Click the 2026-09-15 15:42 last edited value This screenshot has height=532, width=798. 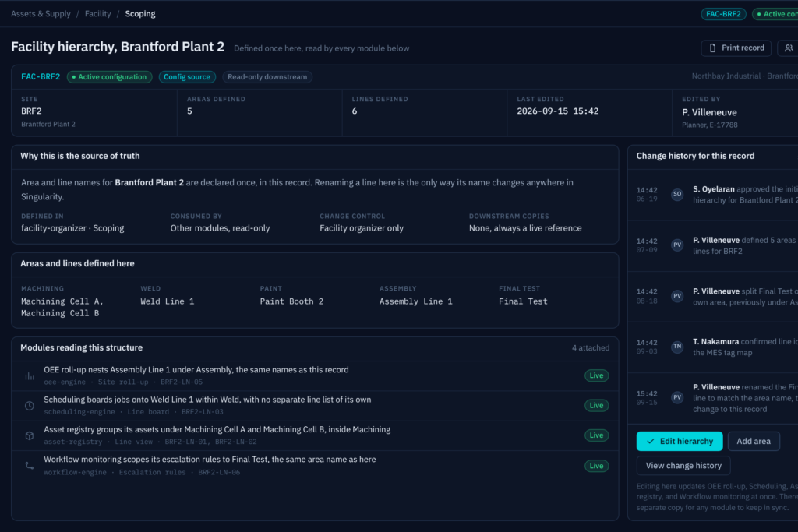tap(558, 111)
